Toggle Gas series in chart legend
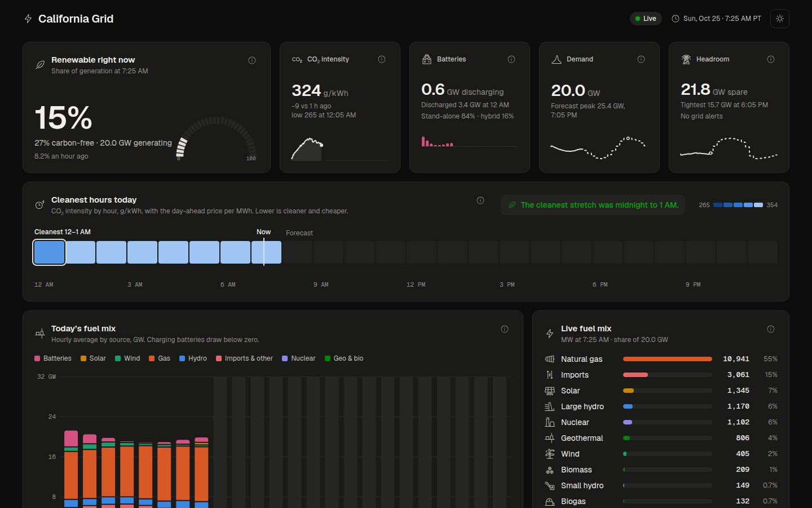The height and width of the screenshot is (508, 812). (x=160, y=358)
